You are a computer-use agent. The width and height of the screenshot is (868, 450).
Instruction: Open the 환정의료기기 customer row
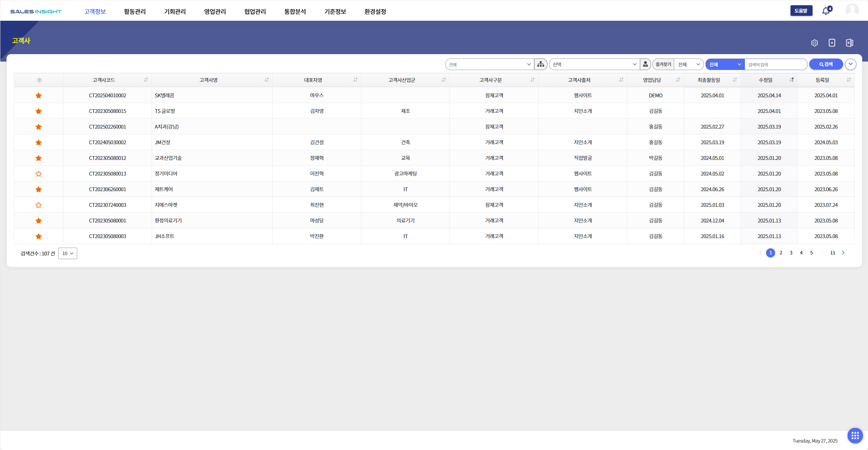point(434,220)
